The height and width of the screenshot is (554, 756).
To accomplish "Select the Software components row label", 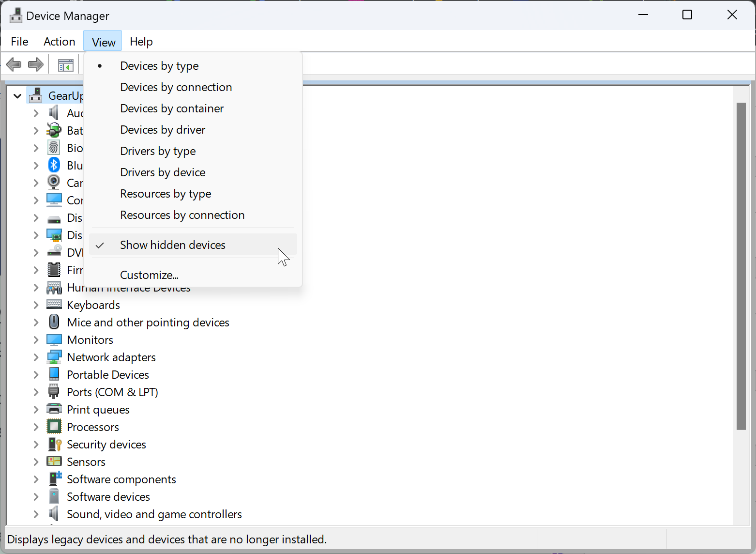I will (121, 479).
